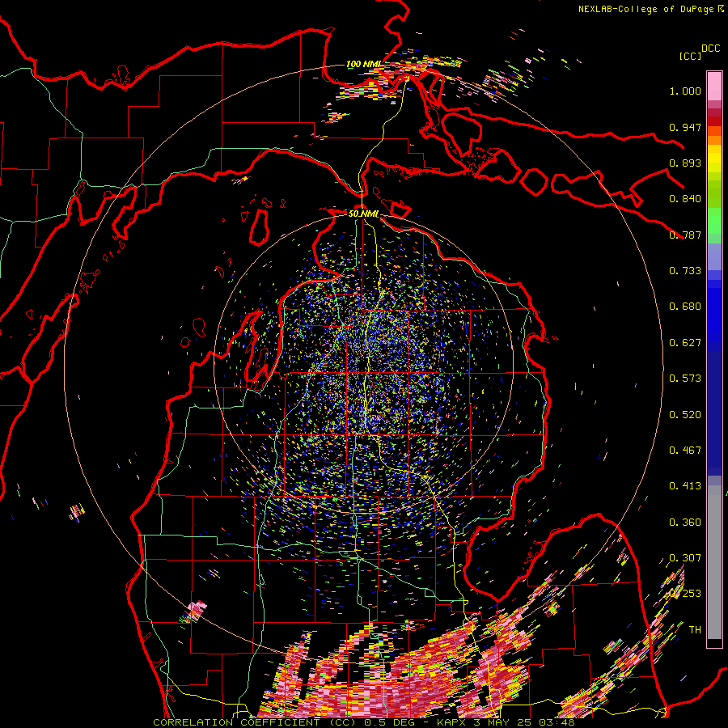Select the 0.413 scale value
This screenshot has height=728, width=728.
[x=685, y=486]
